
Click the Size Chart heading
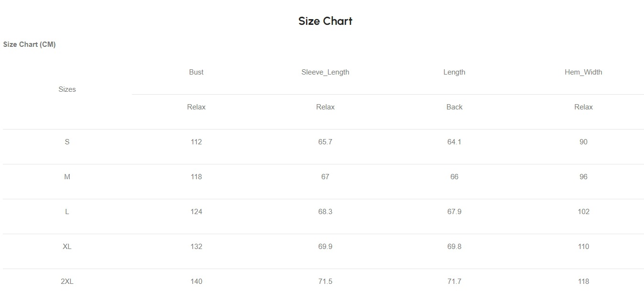click(x=325, y=21)
